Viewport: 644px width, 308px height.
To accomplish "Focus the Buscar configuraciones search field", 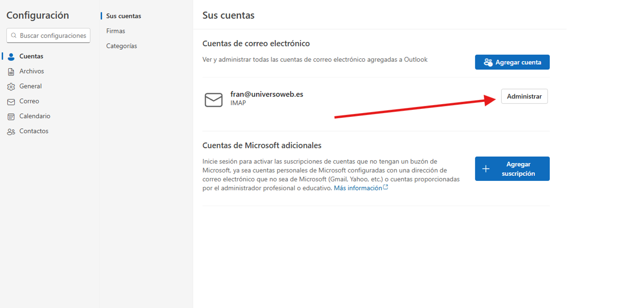I will coord(52,36).
